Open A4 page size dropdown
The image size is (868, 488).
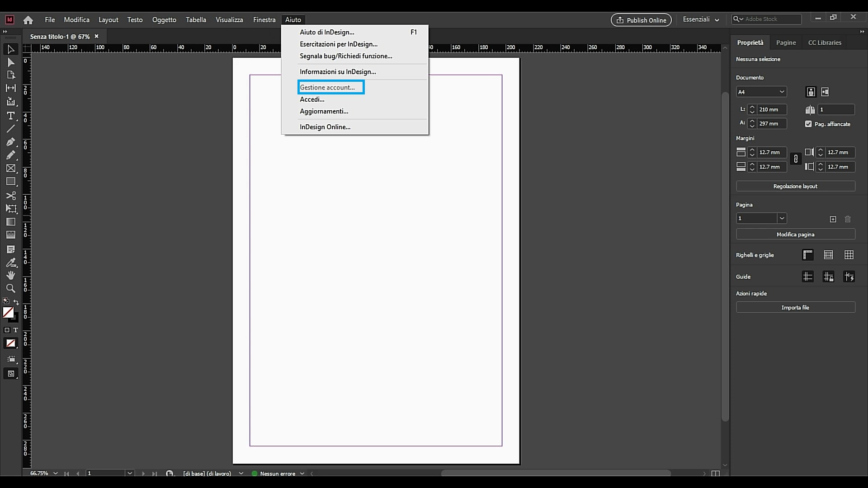tap(782, 92)
